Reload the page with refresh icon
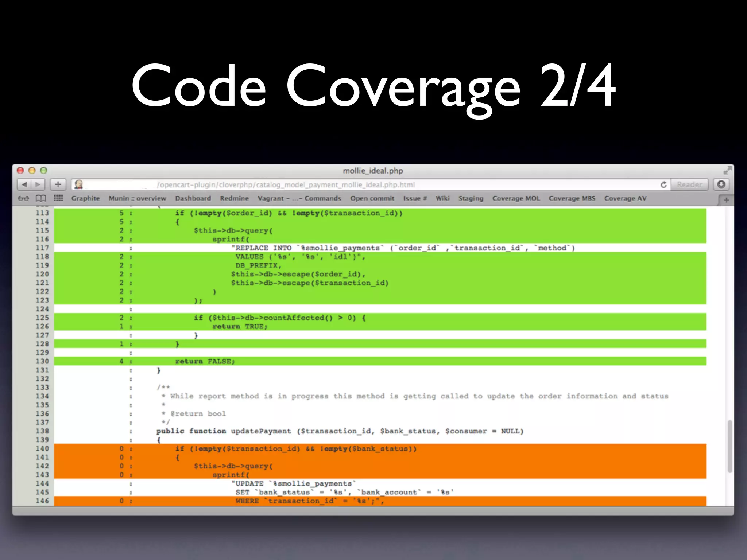The height and width of the screenshot is (560, 747). pos(663,185)
